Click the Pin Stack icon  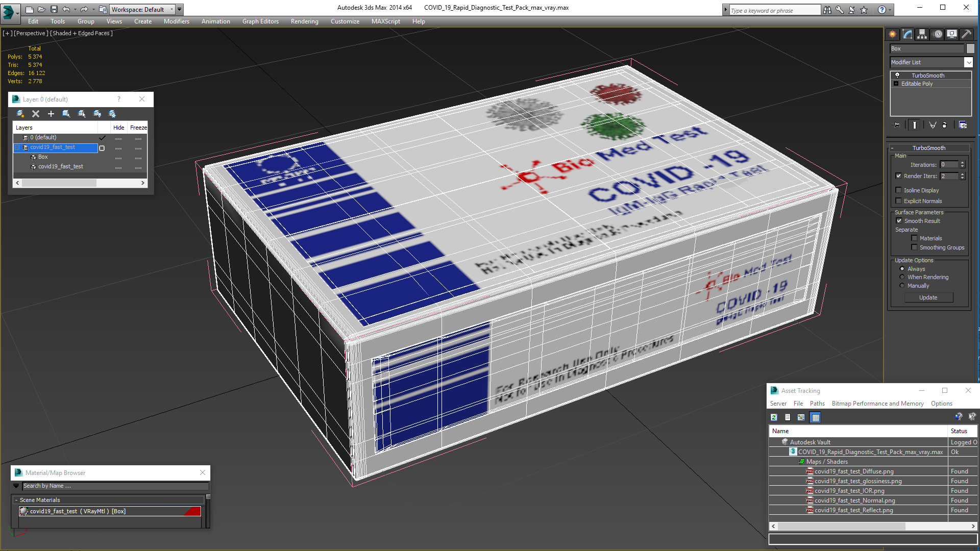[x=897, y=125]
